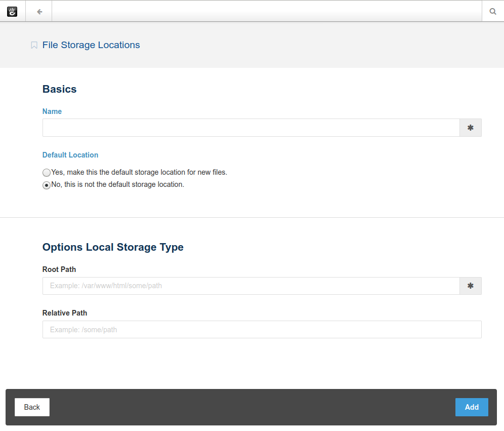Click the concrete5 hand logo icon
The image size is (504, 431).
pos(12,11)
